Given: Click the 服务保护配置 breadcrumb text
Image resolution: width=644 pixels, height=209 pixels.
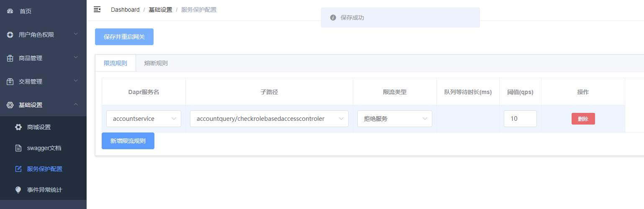Looking at the screenshot, I should 199,10.
